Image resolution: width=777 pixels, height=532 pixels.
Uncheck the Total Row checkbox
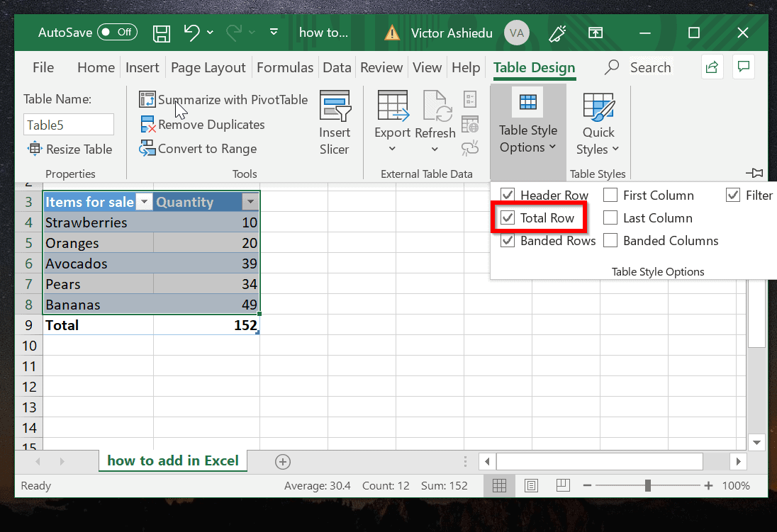tap(508, 218)
